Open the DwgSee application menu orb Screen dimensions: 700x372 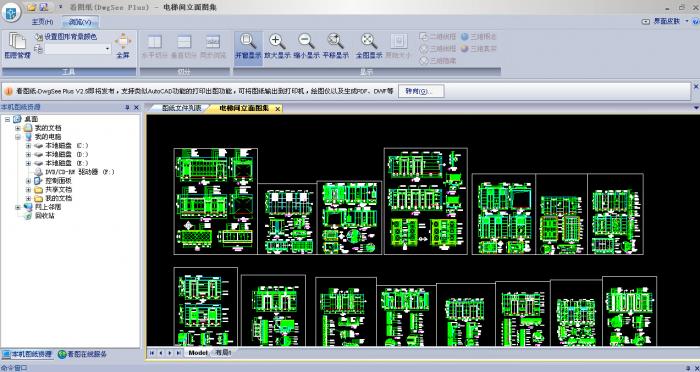tap(11, 13)
